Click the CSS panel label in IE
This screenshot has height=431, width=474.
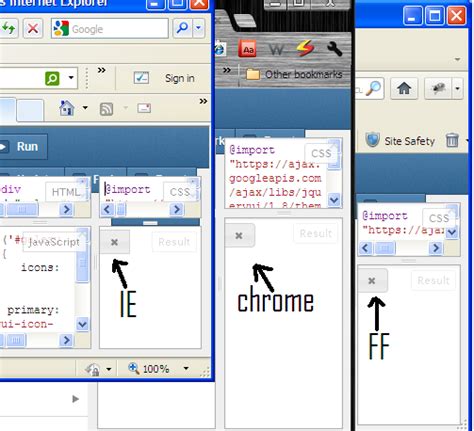coord(180,192)
